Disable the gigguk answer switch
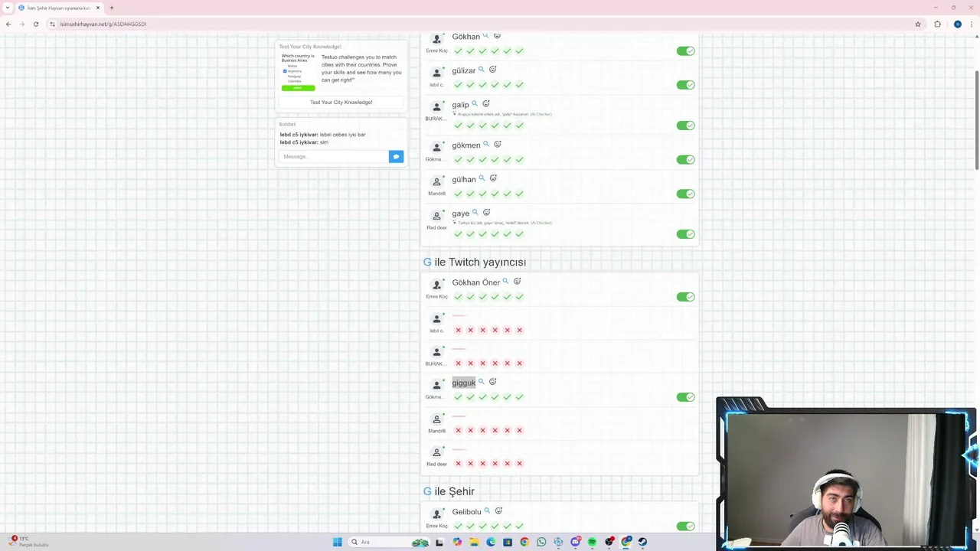The width and height of the screenshot is (980, 551). tap(685, 397)
